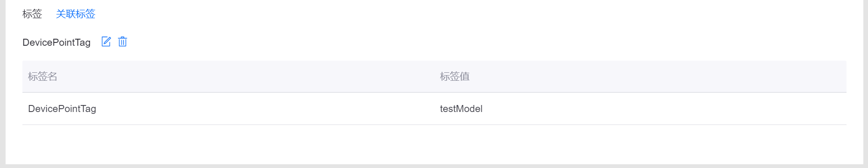Viewport: 868px width, 168px height.
Task: Click the 标签 section label
Action: [x=32, y=14]
